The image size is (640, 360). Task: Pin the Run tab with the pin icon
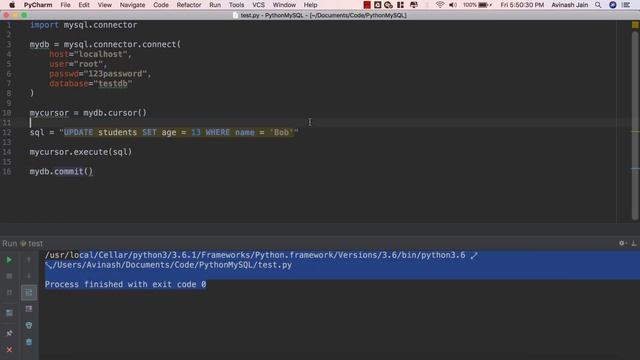[9, 333]
